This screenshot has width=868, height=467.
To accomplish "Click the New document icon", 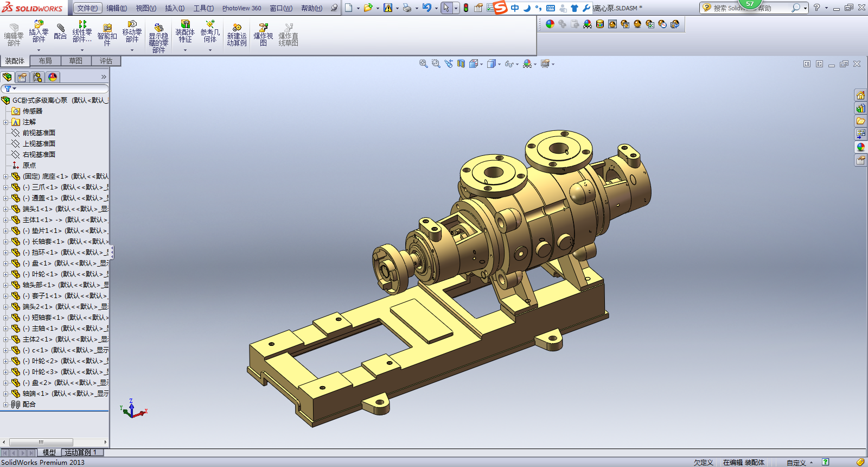I will [x=349, y=8].
